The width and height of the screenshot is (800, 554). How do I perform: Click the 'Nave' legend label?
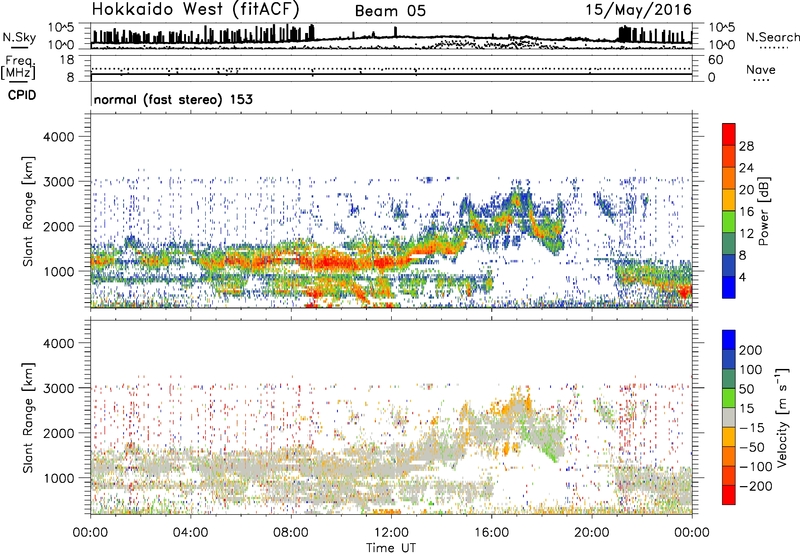pyautogui.click(x=761, y=69)
